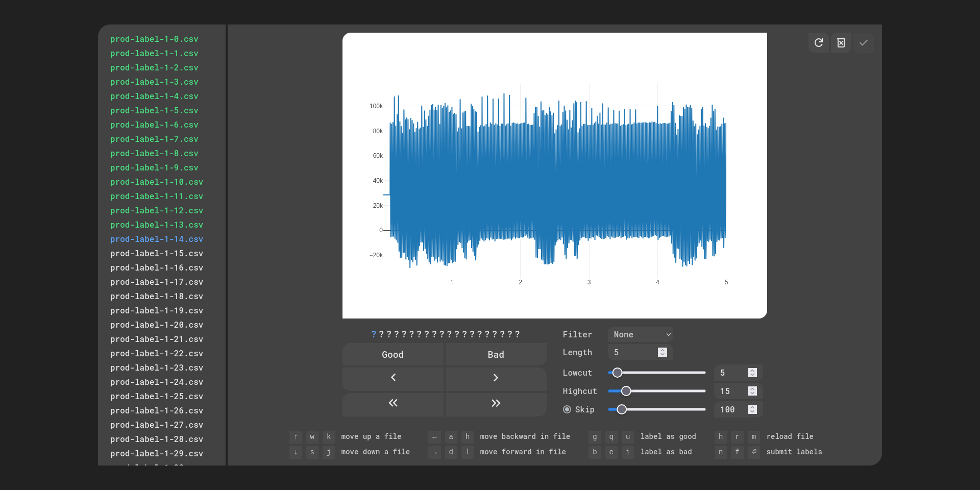The height and width of the screenshot is (490, 980).
Task: Select the Skip radio button
Action: click(x=567, y=409)
